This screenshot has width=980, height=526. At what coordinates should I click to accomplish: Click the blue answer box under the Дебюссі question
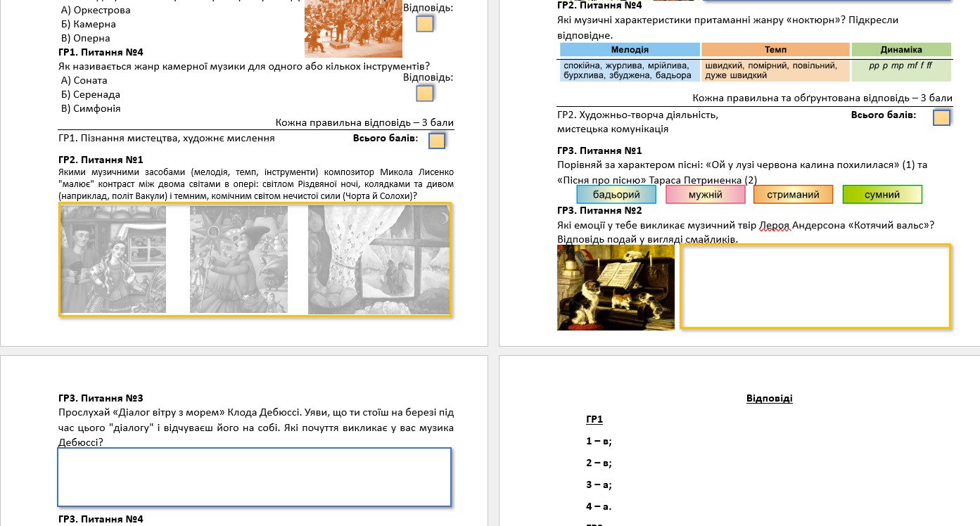point(254,477)
